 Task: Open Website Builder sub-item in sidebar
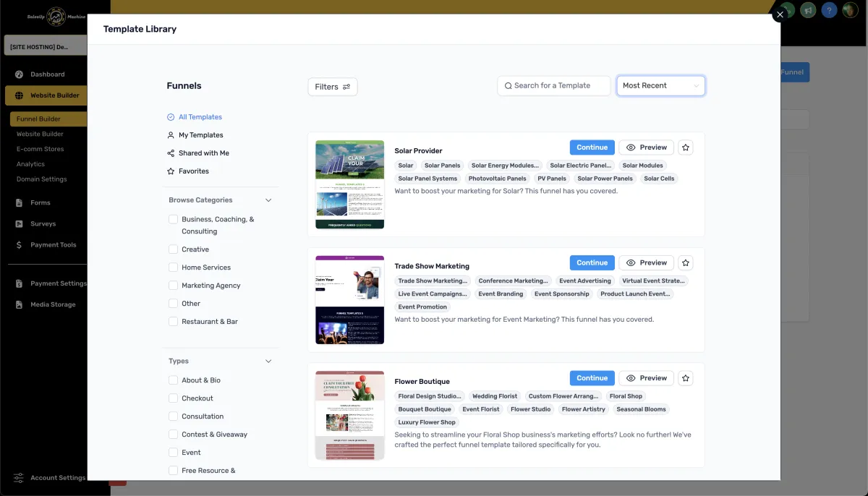41,134
